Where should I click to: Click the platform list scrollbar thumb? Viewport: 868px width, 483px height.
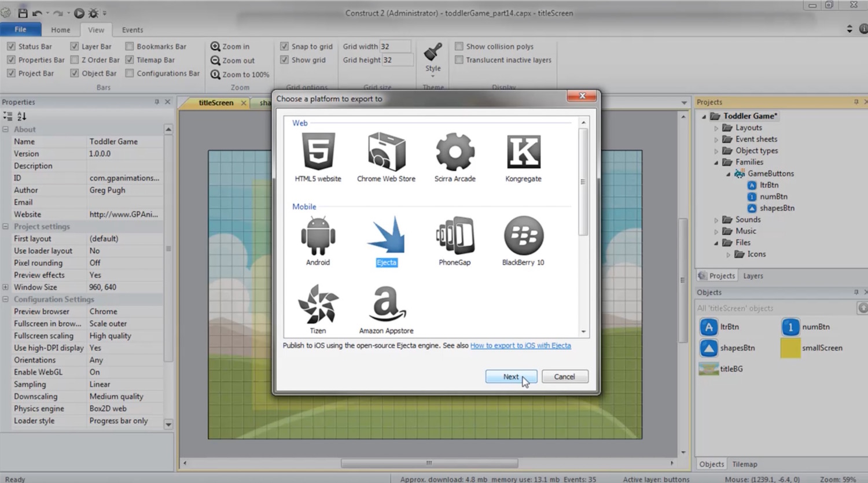pyautogui.click(x=583, y=182)
